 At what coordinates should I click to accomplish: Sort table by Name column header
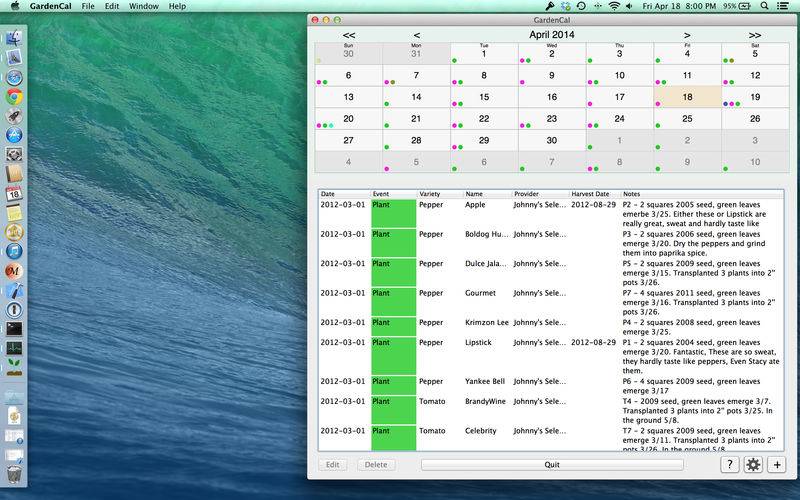point(487,194)
